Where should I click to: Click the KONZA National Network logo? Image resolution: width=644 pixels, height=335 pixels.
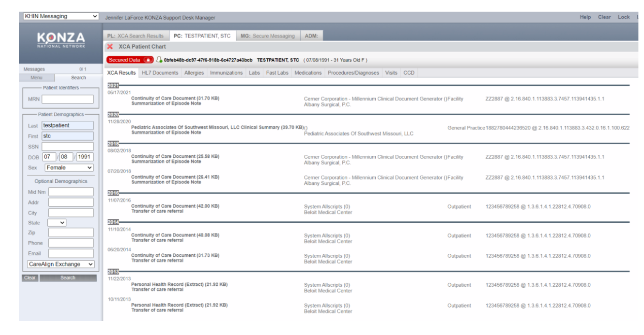coord(61,40)
